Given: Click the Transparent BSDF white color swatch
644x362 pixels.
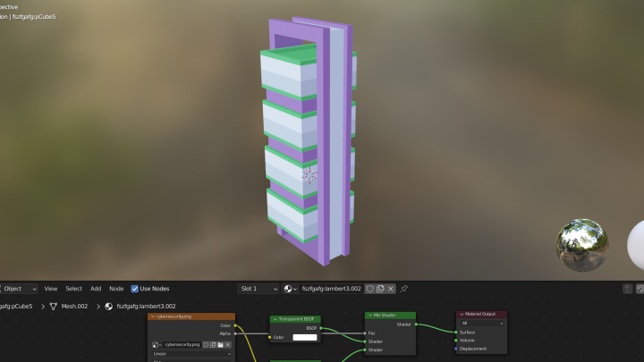Looking at the screenshot, I should pos(305,337).
